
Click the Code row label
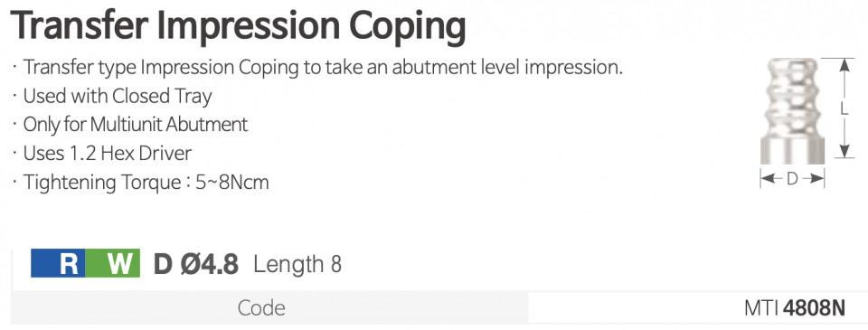coord(261,308)
